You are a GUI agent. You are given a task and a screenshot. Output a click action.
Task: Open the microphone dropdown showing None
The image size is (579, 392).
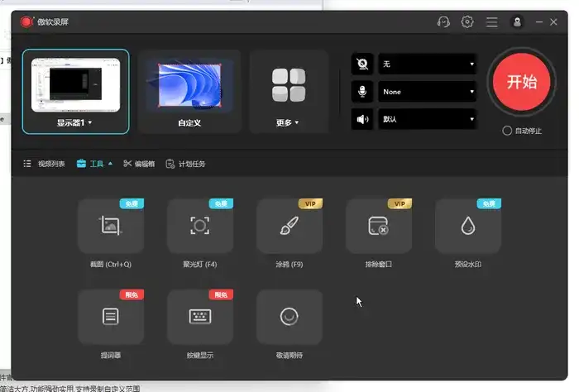click(428, 92)
